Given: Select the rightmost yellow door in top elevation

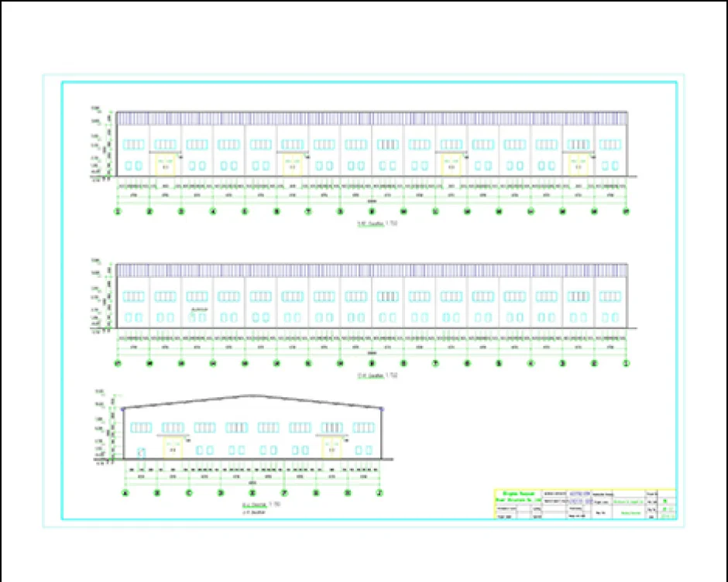Looking at the screenshot, I should 578,165.
